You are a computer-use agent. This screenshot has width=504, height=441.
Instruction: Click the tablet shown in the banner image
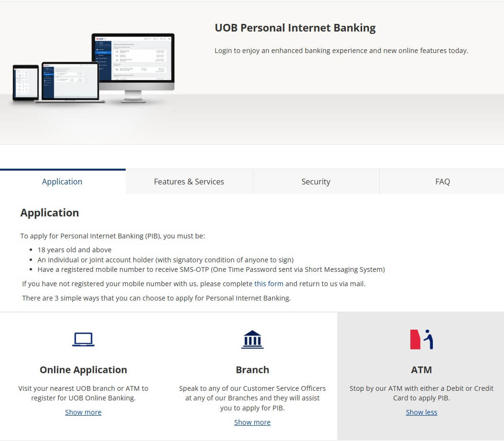click(26, 81)
